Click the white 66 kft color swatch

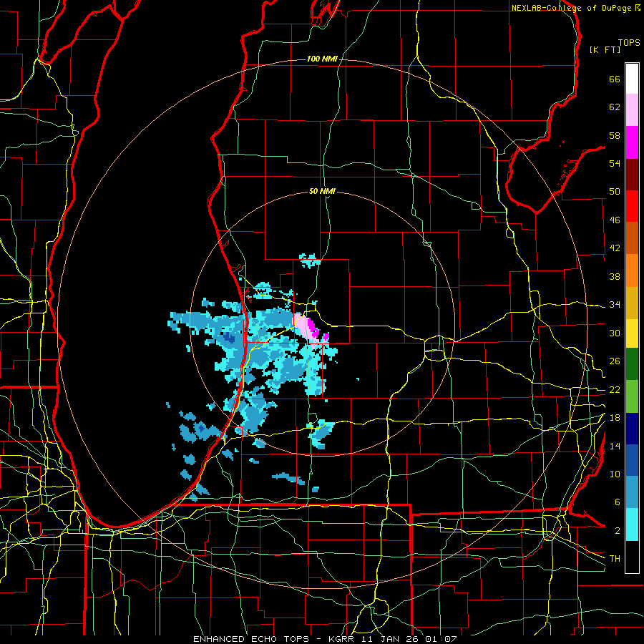click(x=632, y=79)
